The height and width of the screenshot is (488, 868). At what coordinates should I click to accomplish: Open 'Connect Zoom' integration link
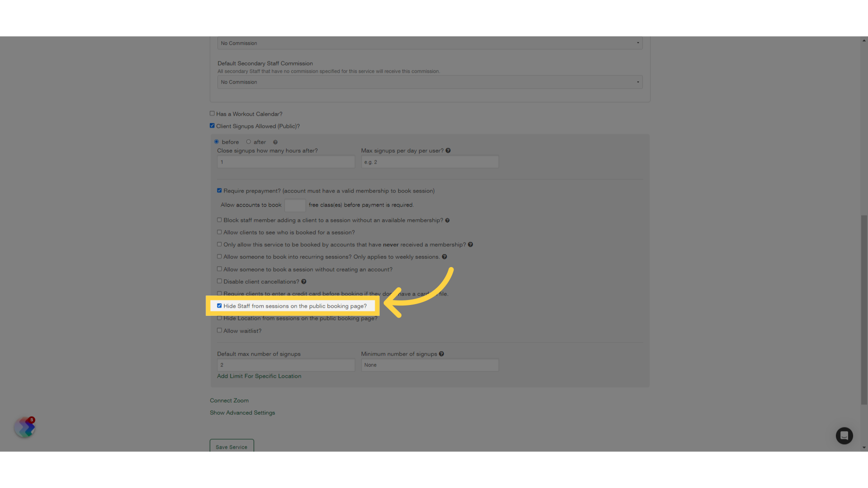pos(229,400)
